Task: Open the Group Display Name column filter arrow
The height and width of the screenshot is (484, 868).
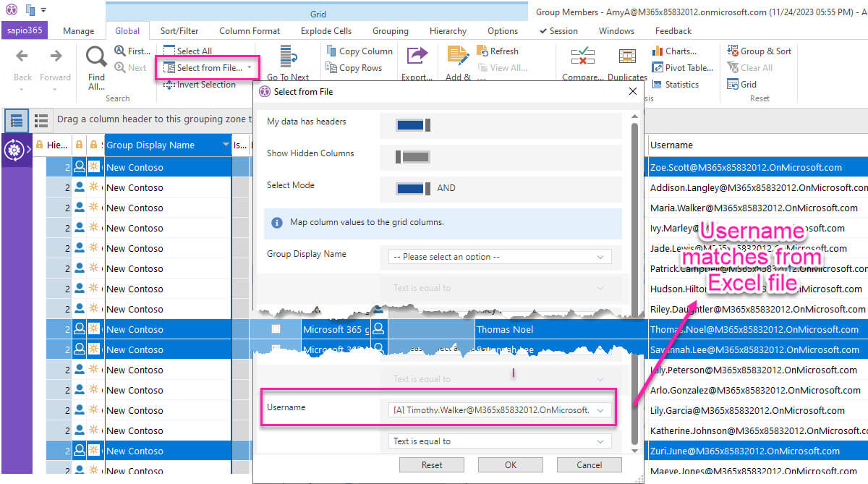Action: click(226, 145)
